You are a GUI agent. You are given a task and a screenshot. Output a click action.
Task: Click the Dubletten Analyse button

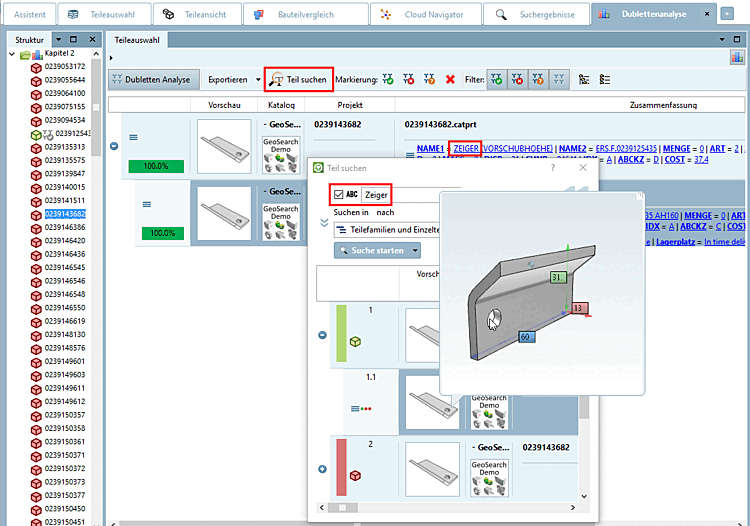coord(151,80)
